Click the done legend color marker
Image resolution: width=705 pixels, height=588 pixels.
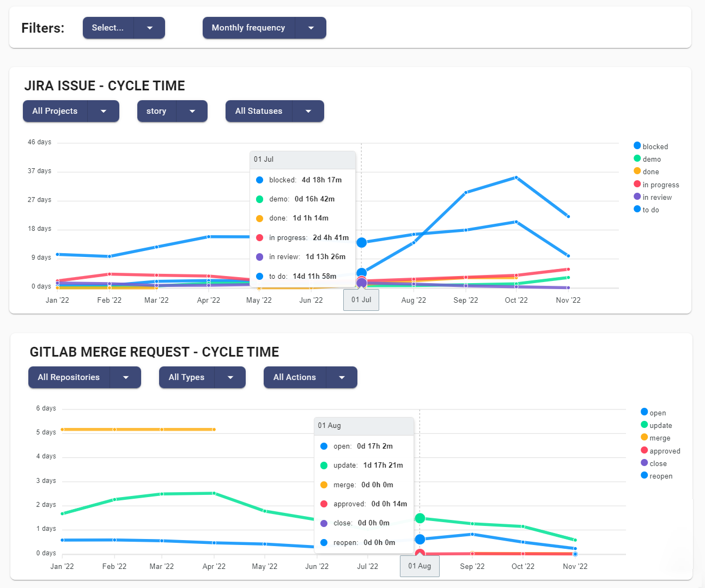[x=637, y=171]
